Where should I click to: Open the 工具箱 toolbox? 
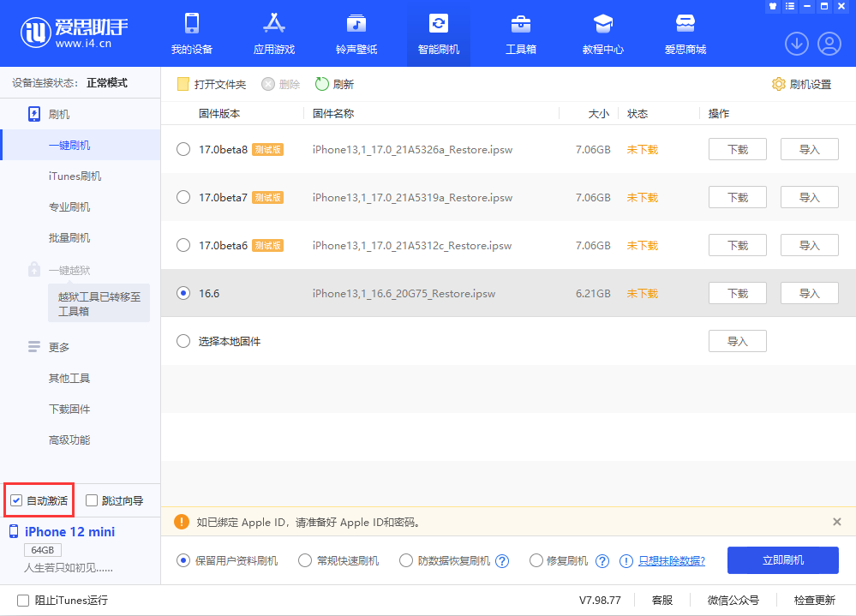click(x=520, y=33)
